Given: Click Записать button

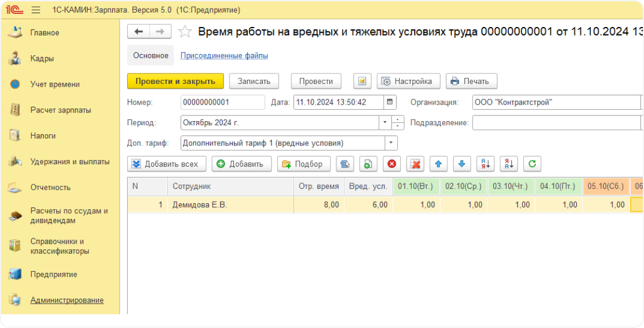Looking at the screenshot, I should point(254,81).
